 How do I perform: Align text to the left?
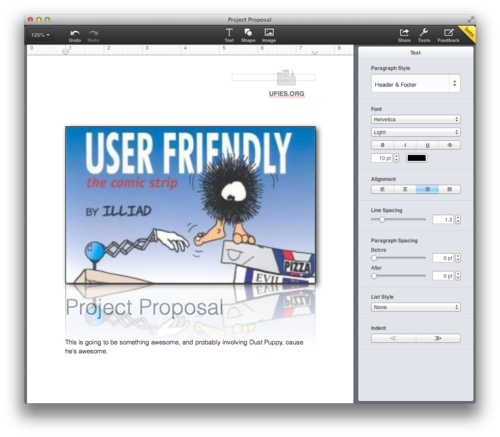pos(382,189)
